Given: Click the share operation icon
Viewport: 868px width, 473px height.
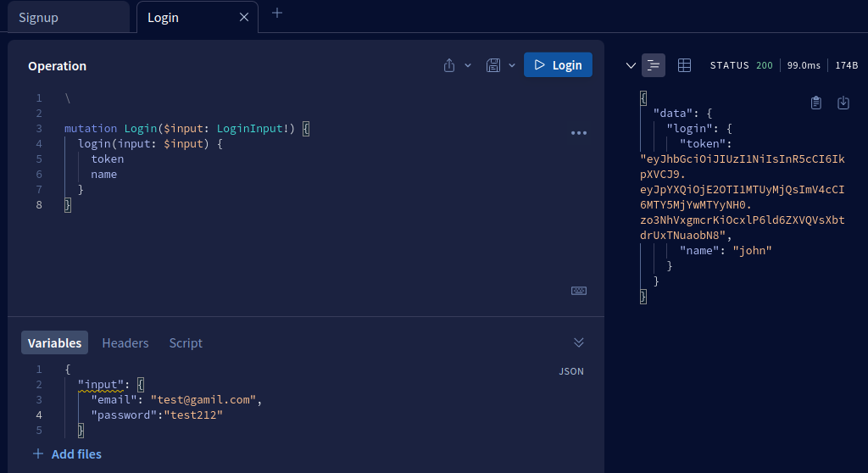Looking at the screenshot, I should point(449,65).
